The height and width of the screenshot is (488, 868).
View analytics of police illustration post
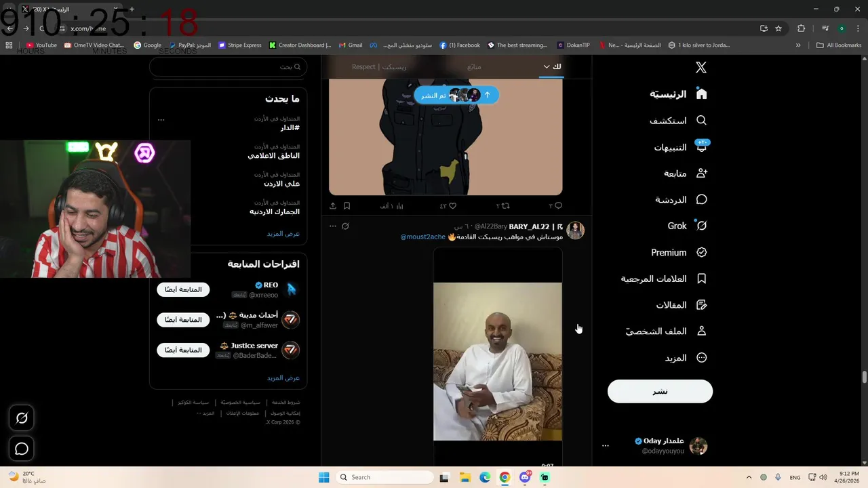(x=391, y=205)
